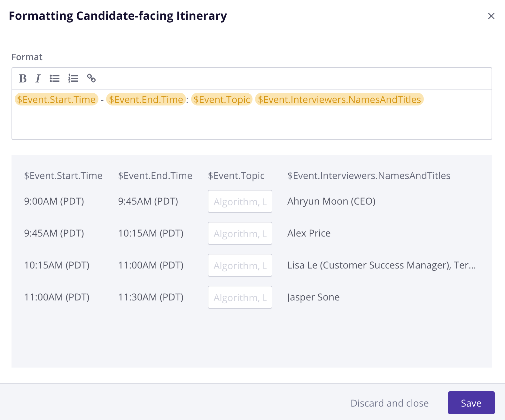Click the $Event.Topic column header
Image resolution: width=505 pixels, height=420 pixels.
236,175
